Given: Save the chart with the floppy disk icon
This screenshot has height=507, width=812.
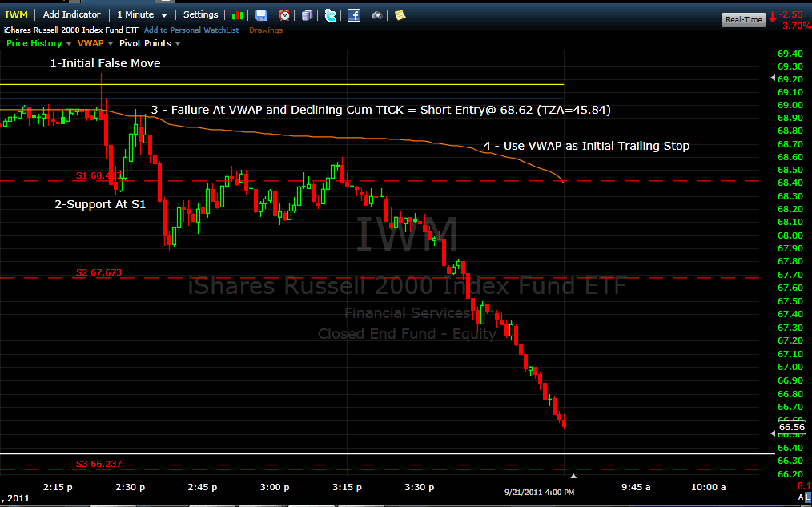Looking at the screenshot, I should pyautogui.click(x=261, y=15).
